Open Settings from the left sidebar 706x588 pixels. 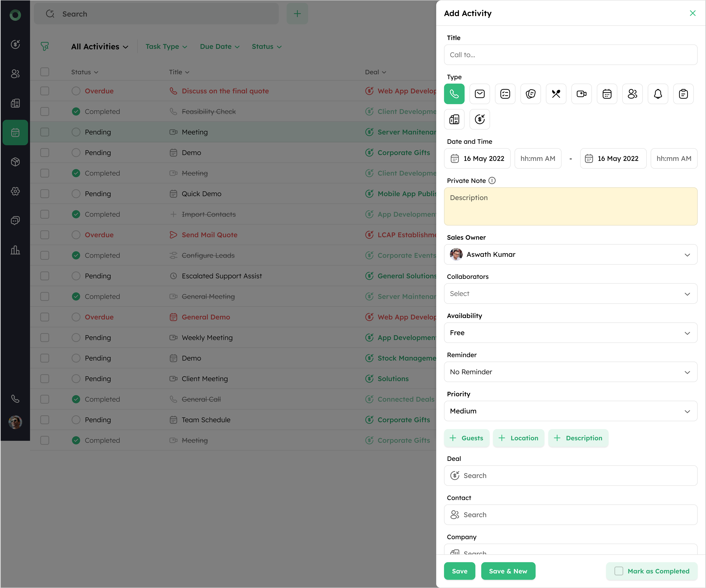[15, 191]
